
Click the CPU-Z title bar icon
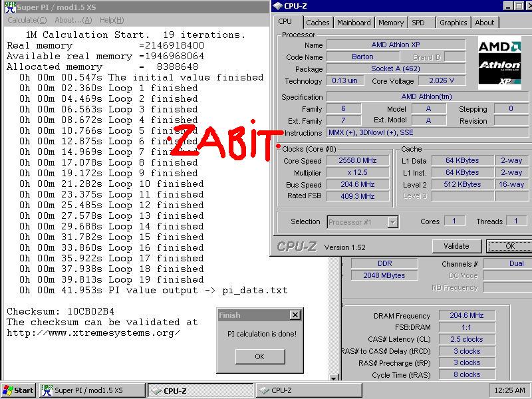pyautogui.click(x=277, y=6)
